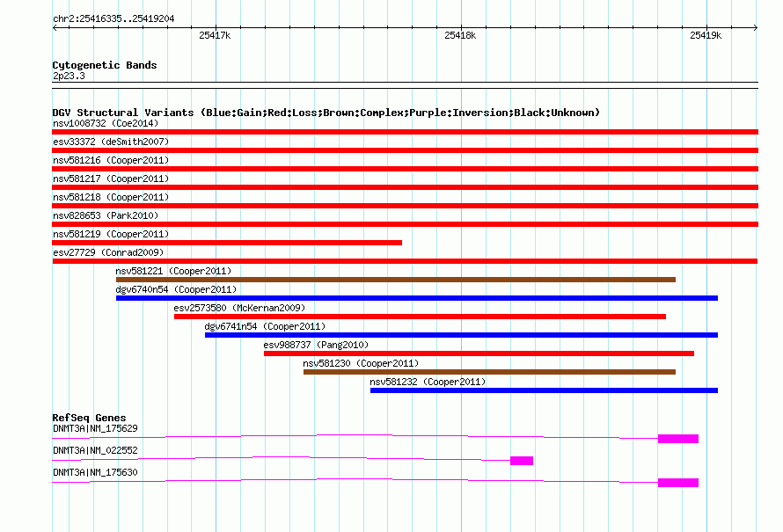Open the nsv581232 (Cooper2011) label
The width and height of the screenshot is (783, 532).
coord(428,382)
